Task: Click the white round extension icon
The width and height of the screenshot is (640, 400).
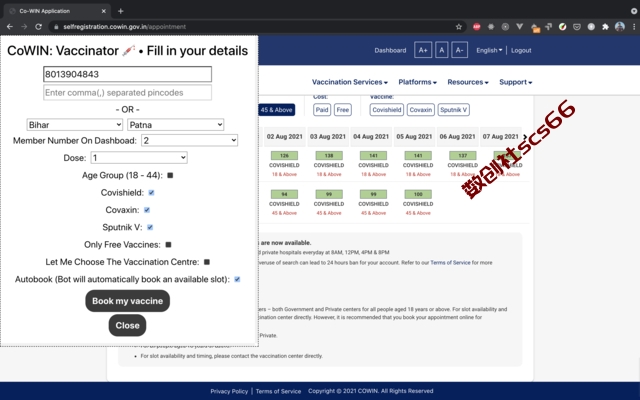Action: pos(591,27)
